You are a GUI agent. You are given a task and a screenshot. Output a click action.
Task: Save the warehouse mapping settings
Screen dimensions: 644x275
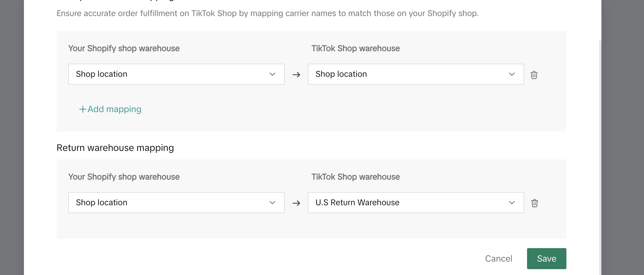tap(546, 259)
